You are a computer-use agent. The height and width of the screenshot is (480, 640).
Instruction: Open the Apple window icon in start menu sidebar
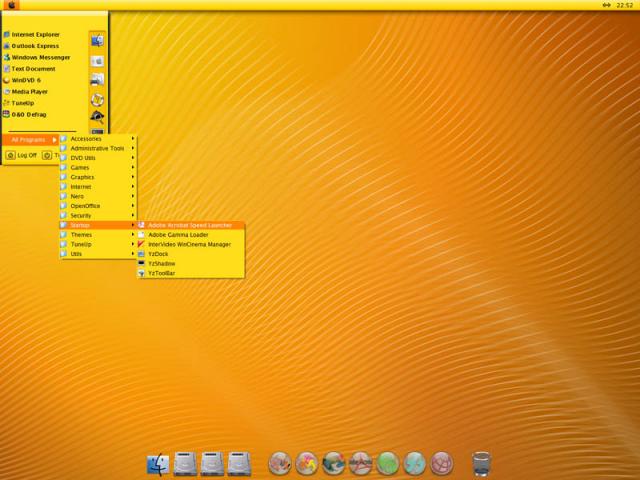coord(97,61)
